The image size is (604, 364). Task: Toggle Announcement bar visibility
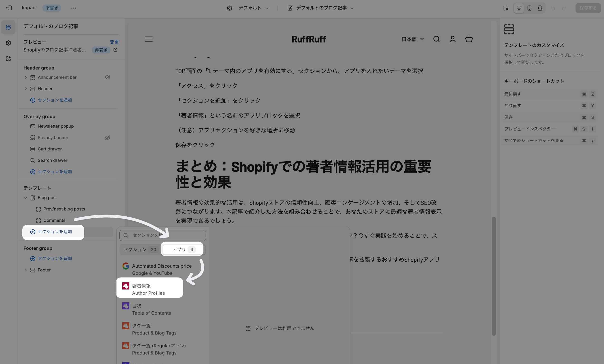pyautogui.click(x=107, y=77)
